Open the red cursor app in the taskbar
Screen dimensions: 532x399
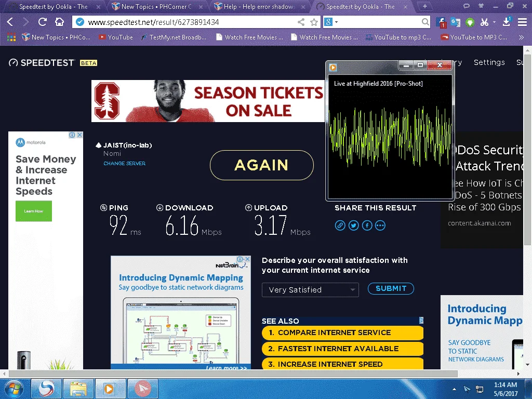click(142, 389)
